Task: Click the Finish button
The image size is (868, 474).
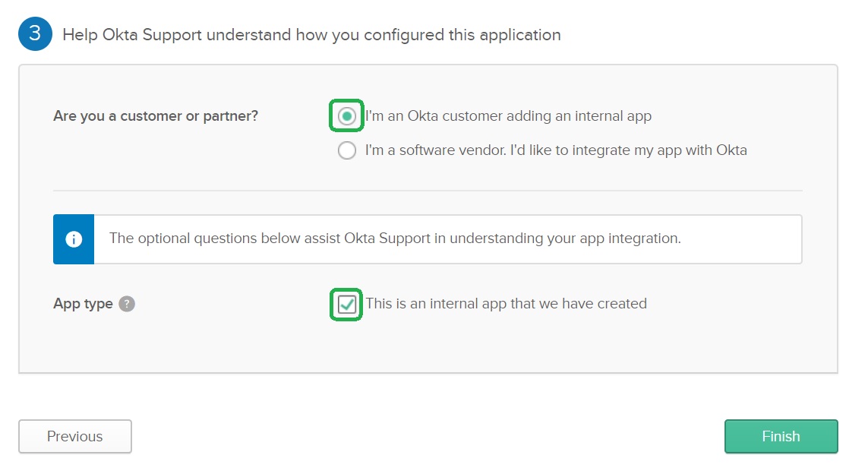Action: click(x=781, y=436)
